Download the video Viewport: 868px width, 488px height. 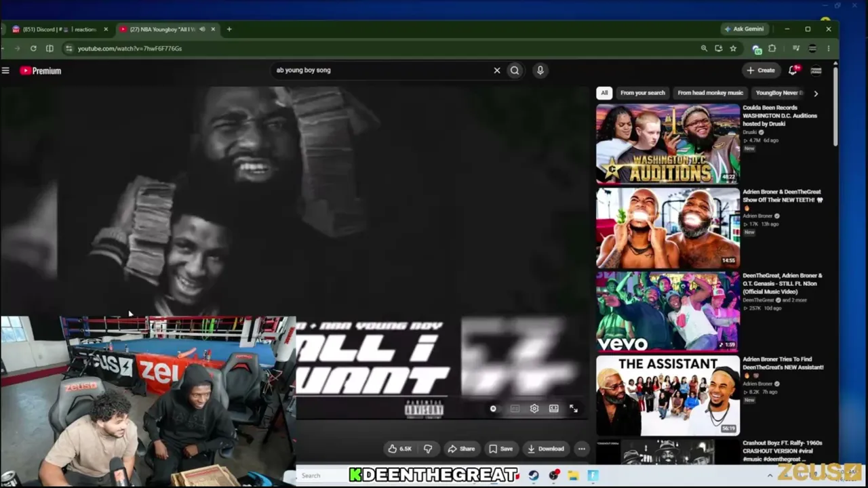546,449
